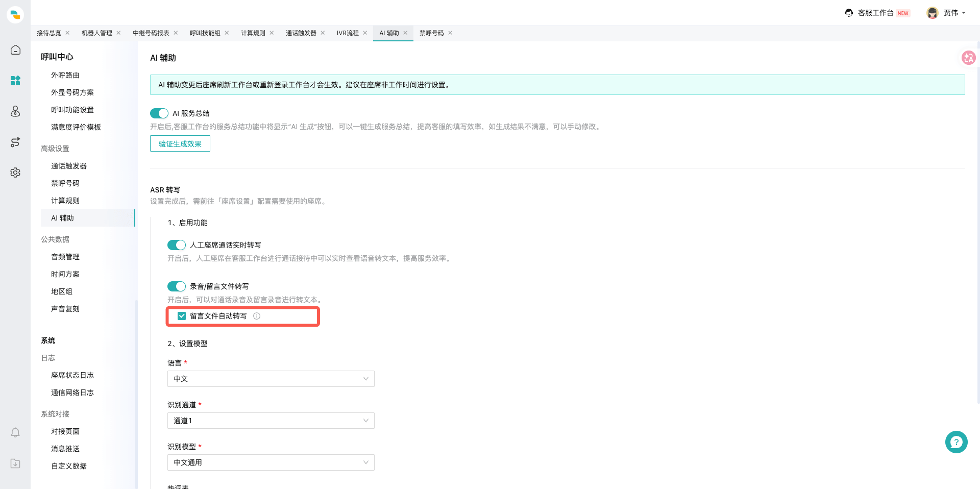This screenshot has height=489, width=980.
Task: Select 通话触发器 in the left menu
Action: pos(69,166)
